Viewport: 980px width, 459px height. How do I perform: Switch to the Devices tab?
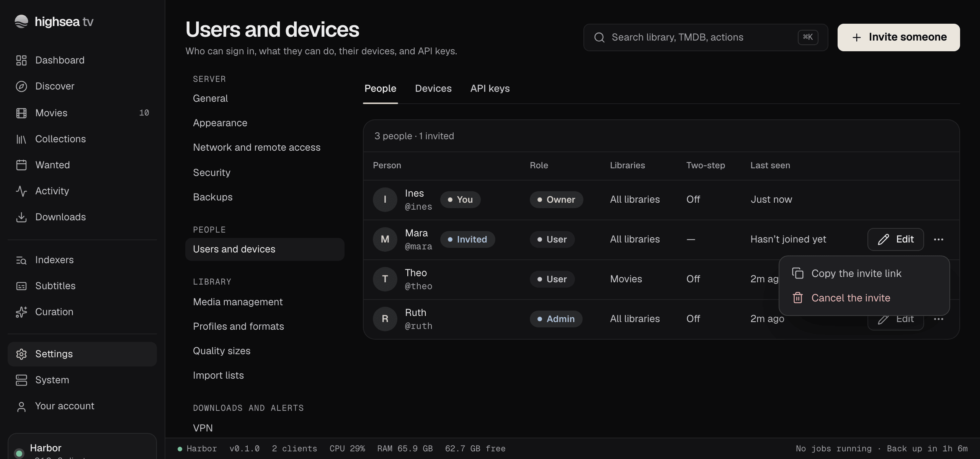[433, 89]
